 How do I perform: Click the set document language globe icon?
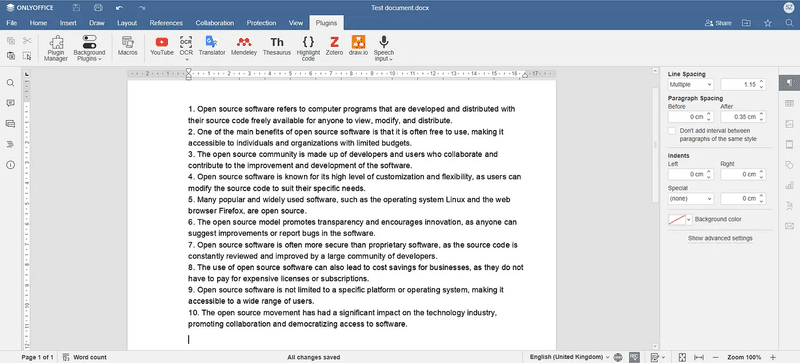tap(618, 357)
